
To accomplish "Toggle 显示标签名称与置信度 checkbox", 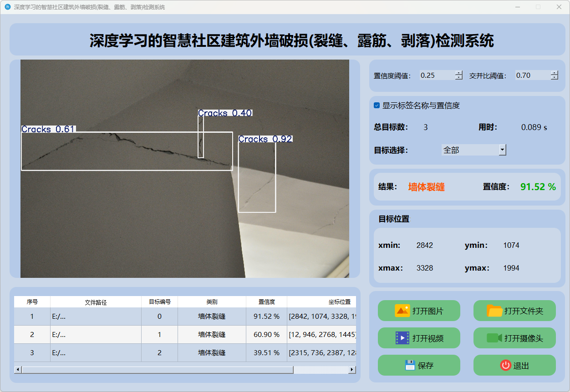I will click(377, 106).
